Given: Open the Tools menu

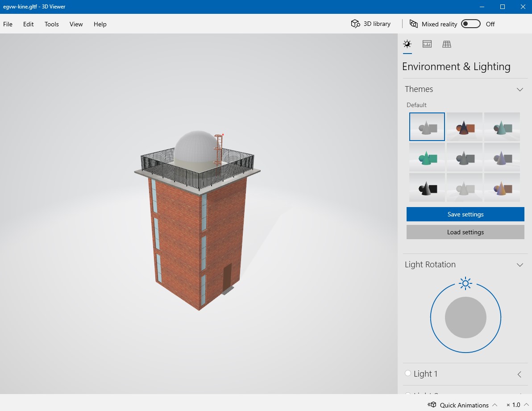Looking at the screenshot, I should tap(51, 24).
